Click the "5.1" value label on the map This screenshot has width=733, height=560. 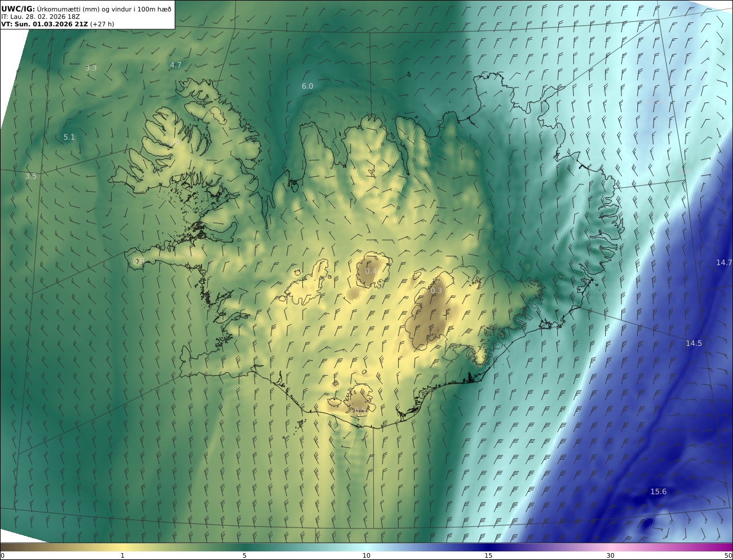pos(69,137)
